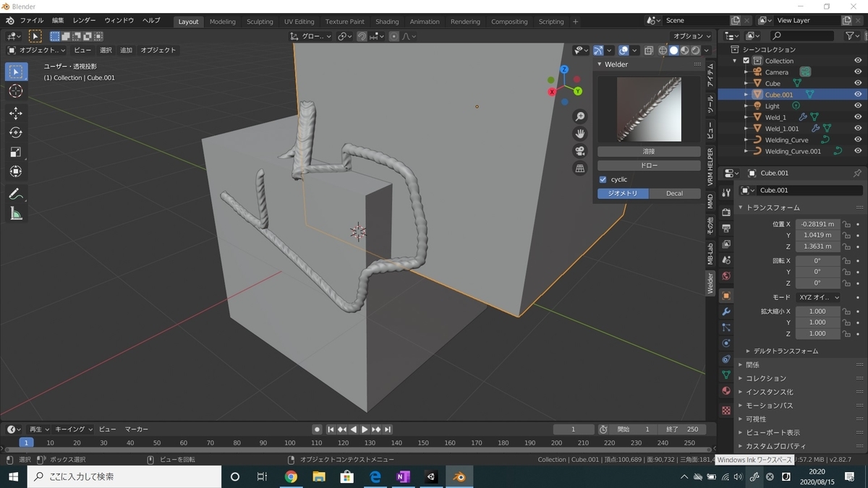Switch to the Modeling workspace tab
This screenshot has height=488, width=868.
(222, 22)
